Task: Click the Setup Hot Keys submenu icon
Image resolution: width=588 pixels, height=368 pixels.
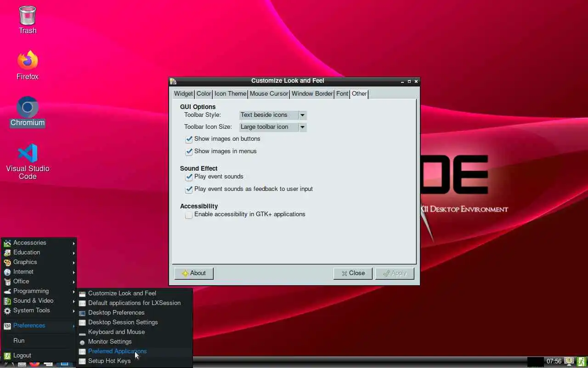Action: (82, 362)
